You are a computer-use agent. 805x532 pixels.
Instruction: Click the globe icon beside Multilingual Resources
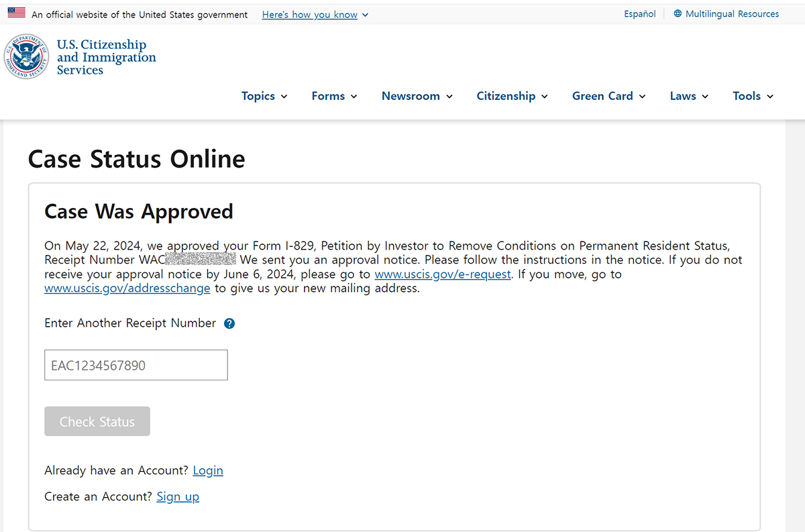coord(678,13)
